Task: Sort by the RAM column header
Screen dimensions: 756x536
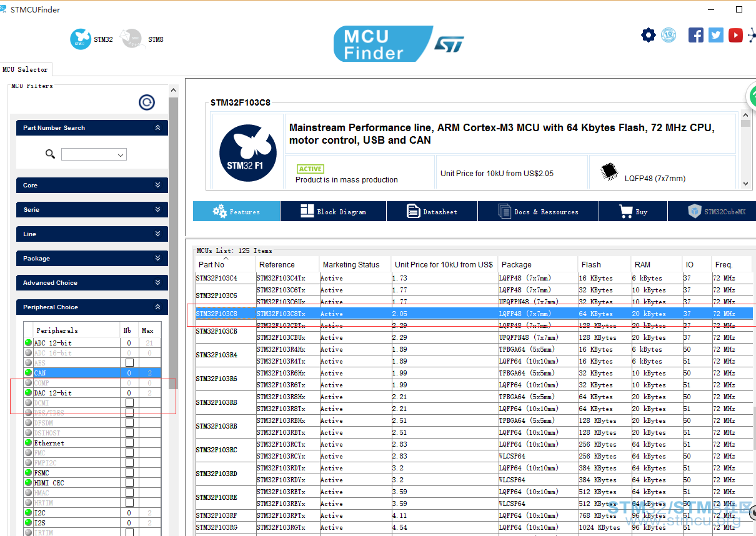Action: (656, 264)
